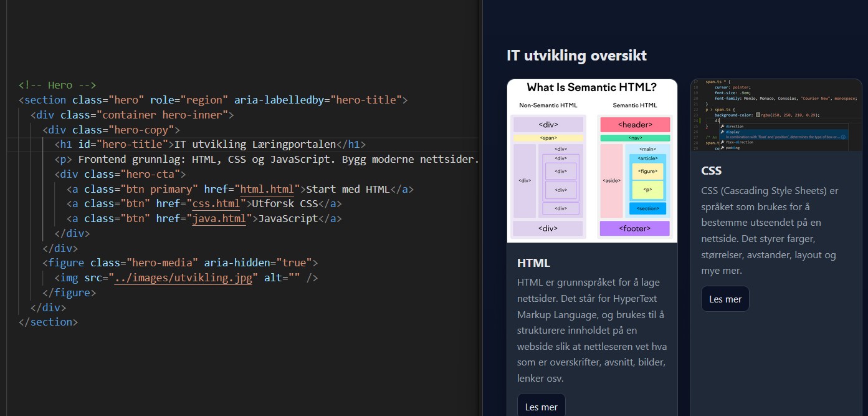
Task: Click the '<!-- Hero -->' comment line
Action: point(57,85)
